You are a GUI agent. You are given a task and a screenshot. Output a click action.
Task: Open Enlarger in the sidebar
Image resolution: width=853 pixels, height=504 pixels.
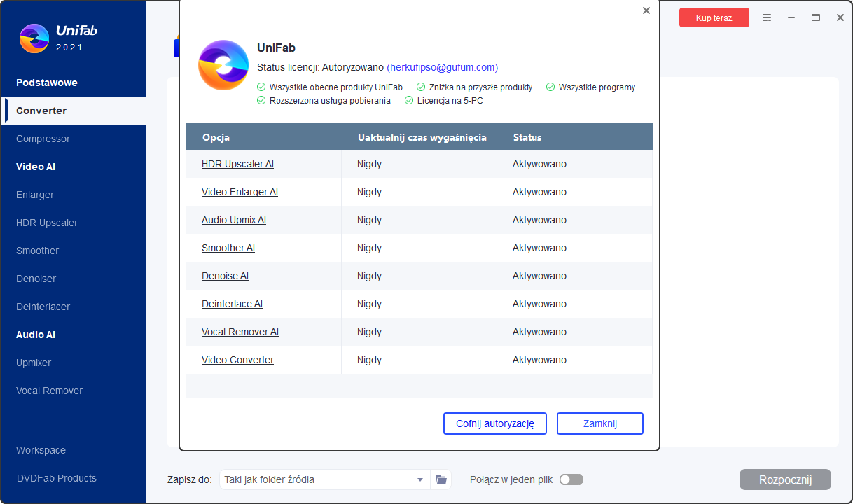click(x=73, y=195)
